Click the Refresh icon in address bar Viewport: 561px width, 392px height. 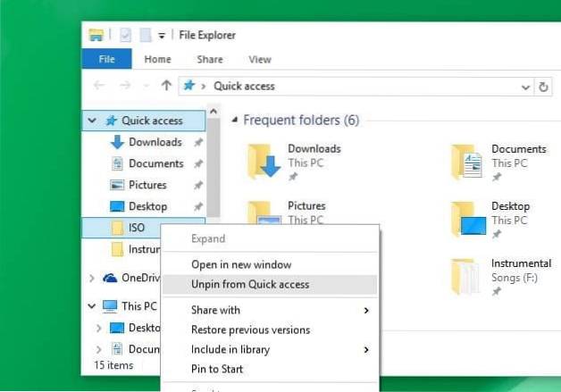[544, 87]
